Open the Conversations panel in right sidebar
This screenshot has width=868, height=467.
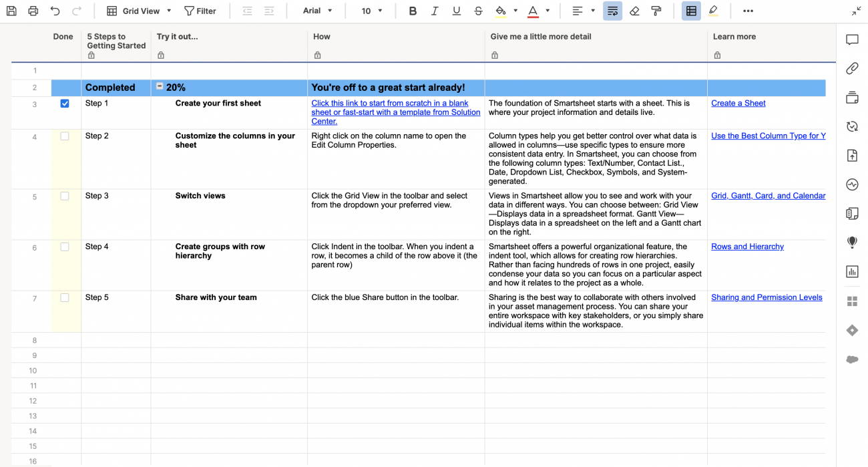click(x=852, y=40)
